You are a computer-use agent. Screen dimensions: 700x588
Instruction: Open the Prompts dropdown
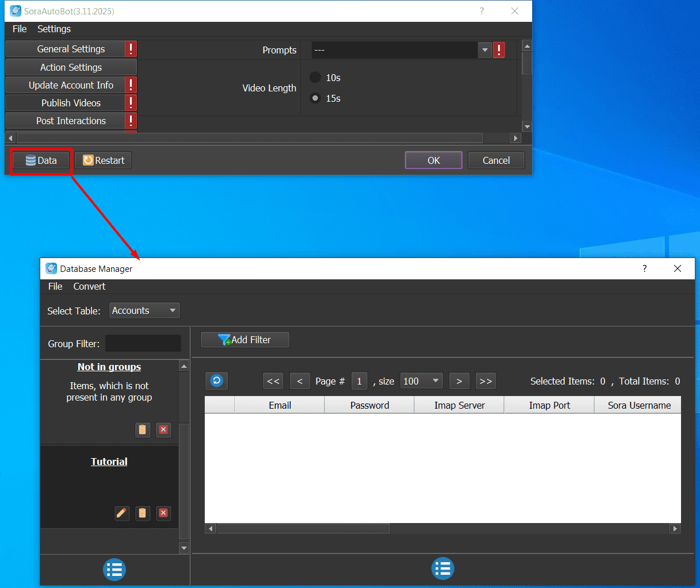click(x=485, y=50)
